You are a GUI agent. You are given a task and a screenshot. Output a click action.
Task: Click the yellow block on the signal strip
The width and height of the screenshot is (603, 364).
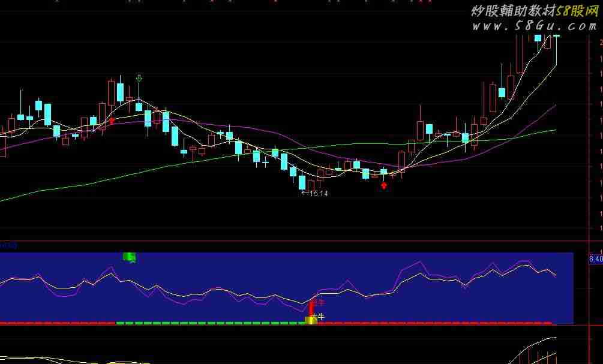coord(311,321)
